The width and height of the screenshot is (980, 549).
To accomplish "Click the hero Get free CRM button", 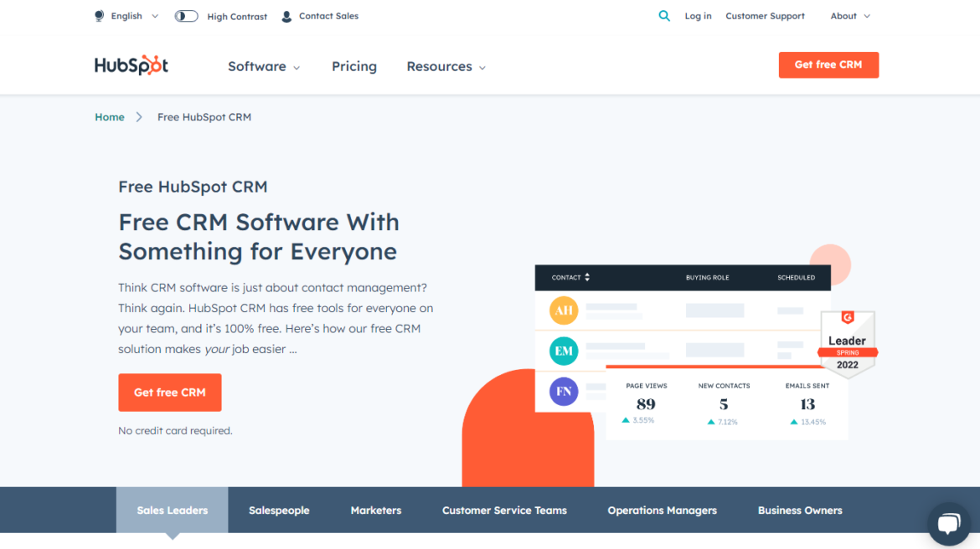I will (169, 393).
